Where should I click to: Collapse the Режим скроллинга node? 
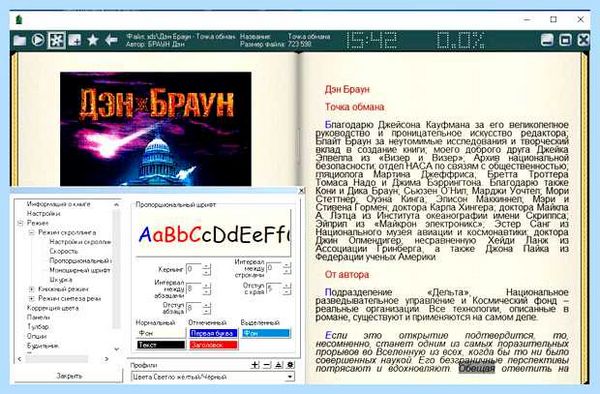(x=32, y=232)
